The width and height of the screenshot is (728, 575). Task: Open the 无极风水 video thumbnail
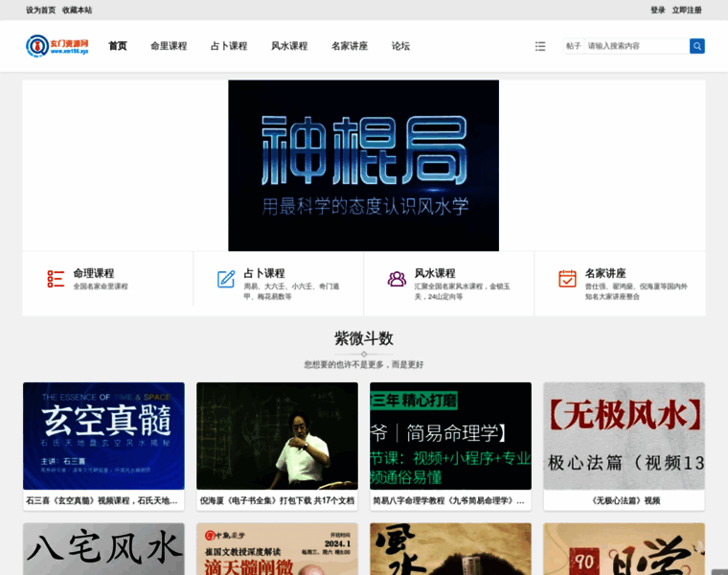pyautogui.click(x=624, y=436)
